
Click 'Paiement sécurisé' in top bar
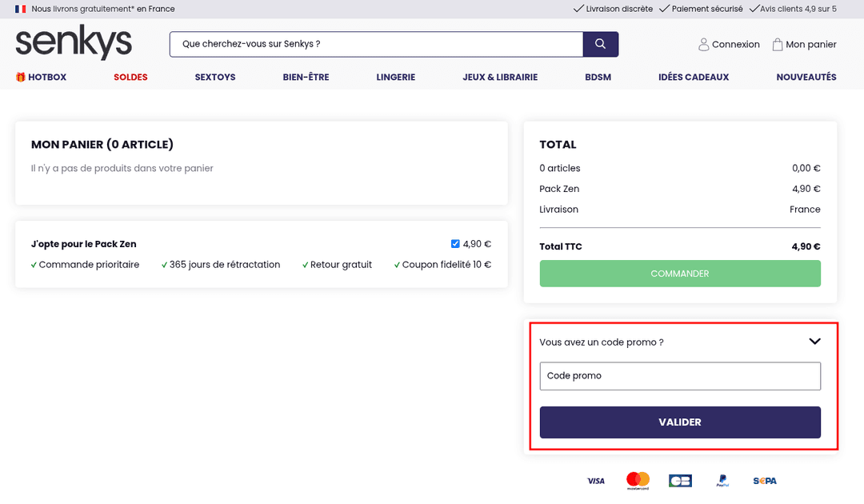pos(707,9)
